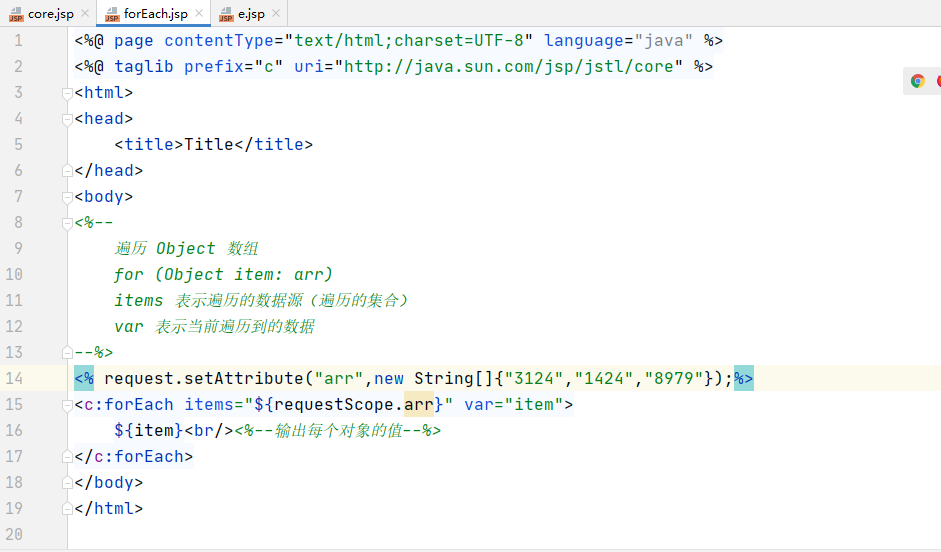Click JSP file icon on forEach.jsp tab
Image resolution: width=941 pixels, height=552 pixels.
point(112,14)
